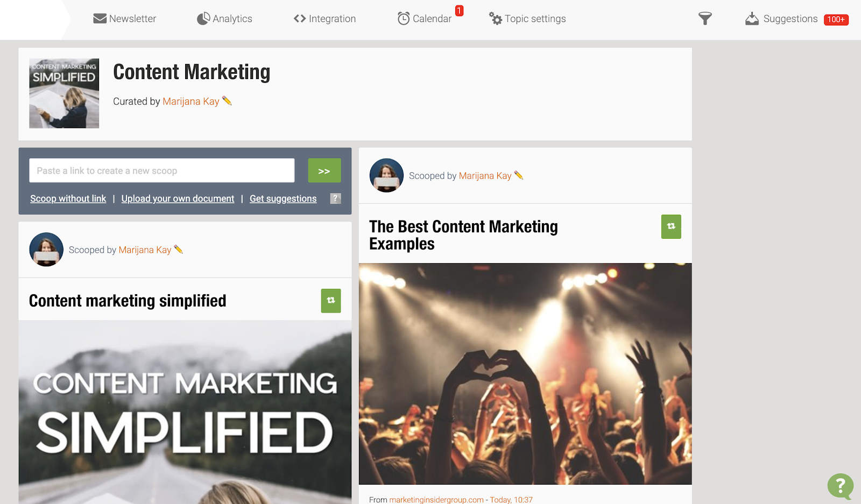The width and height of the screenshot is (861, 504).
Task: Click pencil icon on Best Content Marketing Examples post
Action: pyautogui.click(x=519, y=175)
